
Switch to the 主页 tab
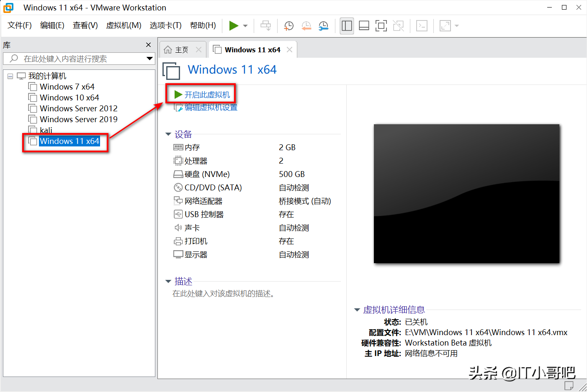[183, 49]
